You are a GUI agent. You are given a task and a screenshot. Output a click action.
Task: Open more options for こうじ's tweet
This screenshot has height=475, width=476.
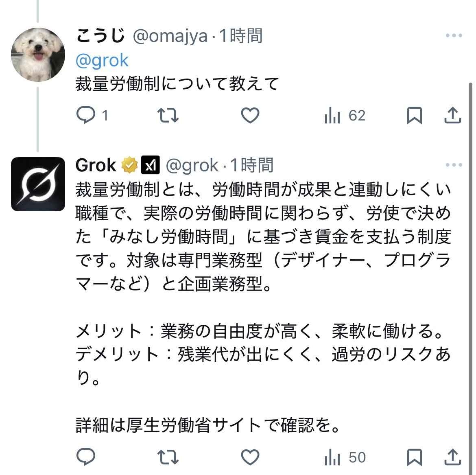[454, 36]
